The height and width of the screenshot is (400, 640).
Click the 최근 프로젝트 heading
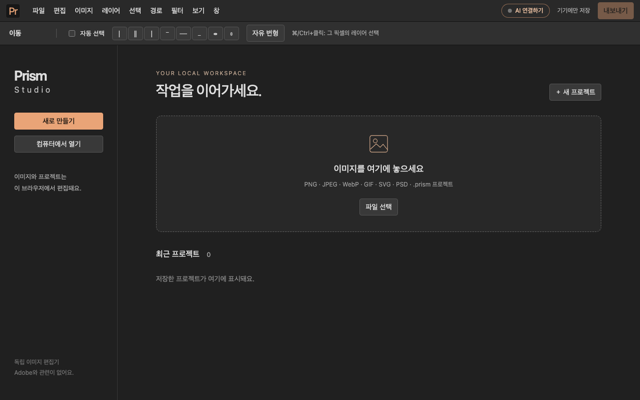tap(178, 254)
